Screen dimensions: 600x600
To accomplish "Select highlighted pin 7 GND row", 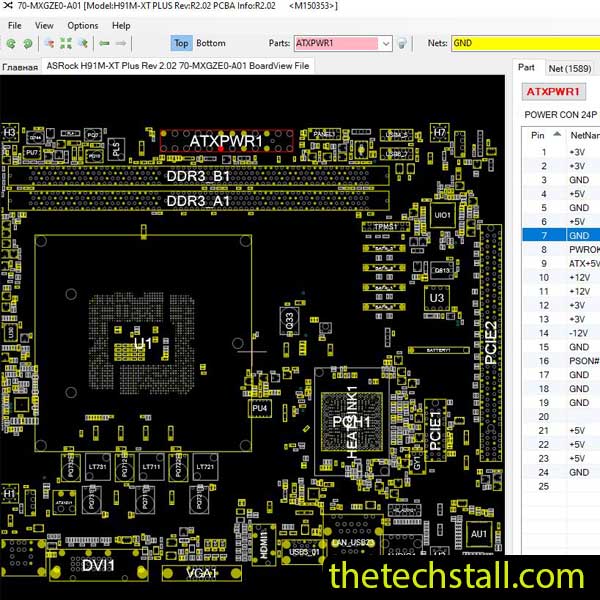I will [x=561, y=235].
